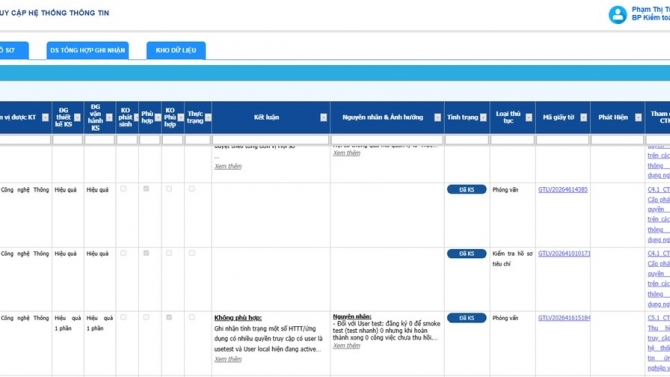Focus the Phát Hiện filter input
670x377 pixels.
(x=617, y=140)
